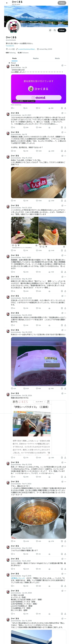72x644 pixels.
Task: Switch to the Replies tab
Action: [x=36, y=58]
